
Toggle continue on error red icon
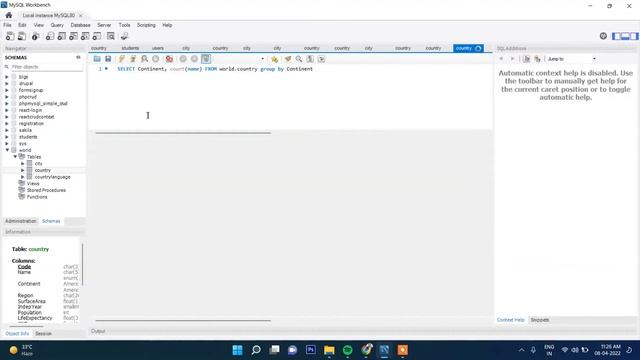(169, 59)
